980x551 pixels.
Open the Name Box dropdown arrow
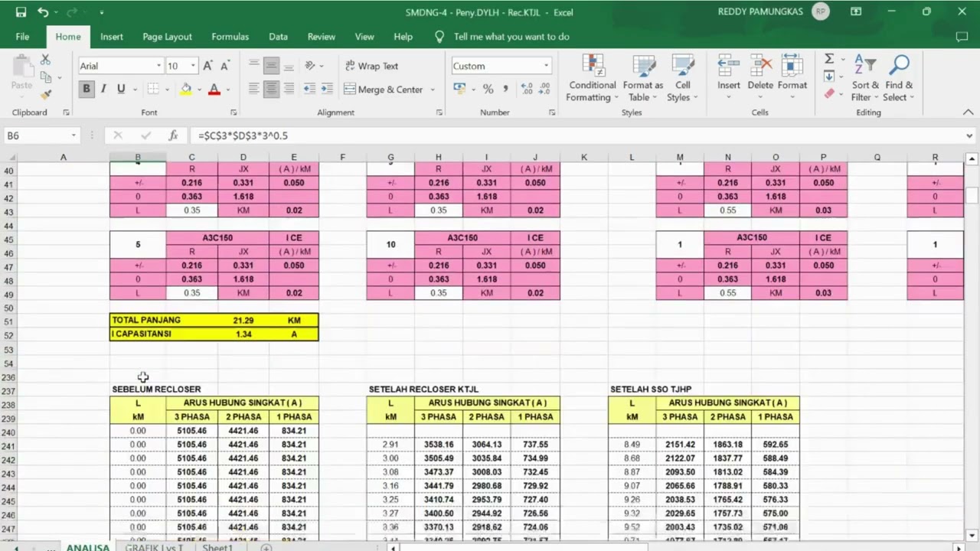(x=73, y=135)
